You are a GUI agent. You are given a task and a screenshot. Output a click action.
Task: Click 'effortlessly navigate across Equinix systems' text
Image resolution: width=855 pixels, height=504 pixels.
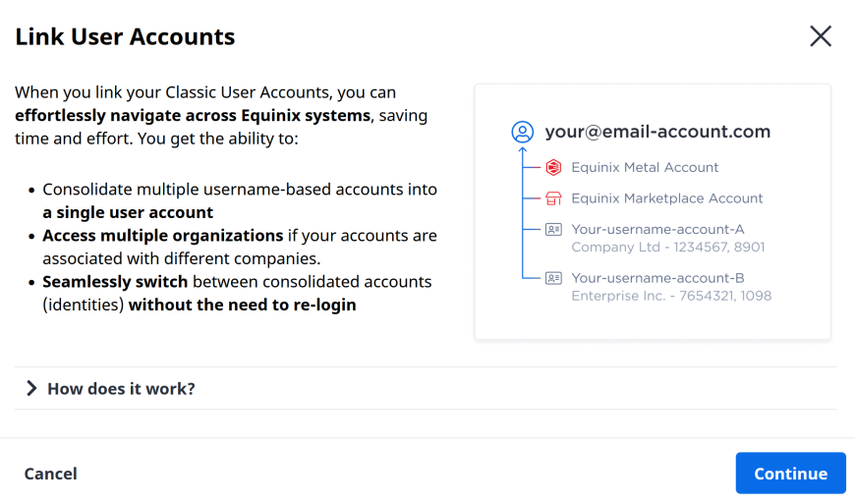193,116
